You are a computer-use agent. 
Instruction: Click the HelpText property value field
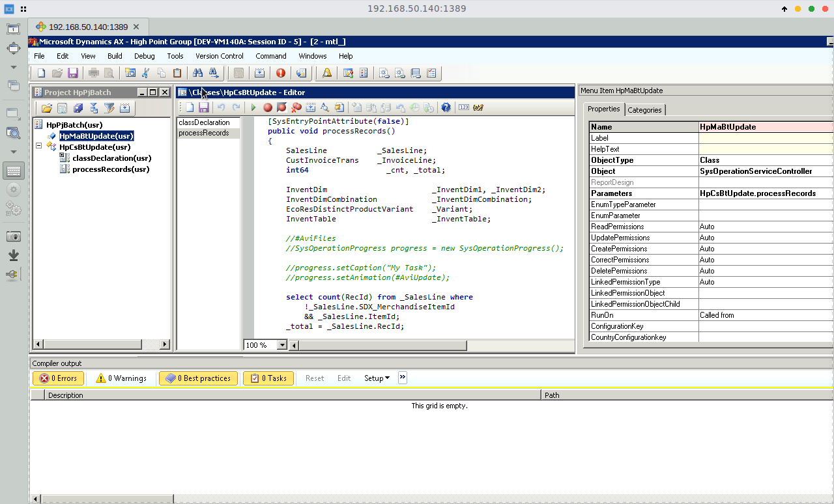[766, 149]
